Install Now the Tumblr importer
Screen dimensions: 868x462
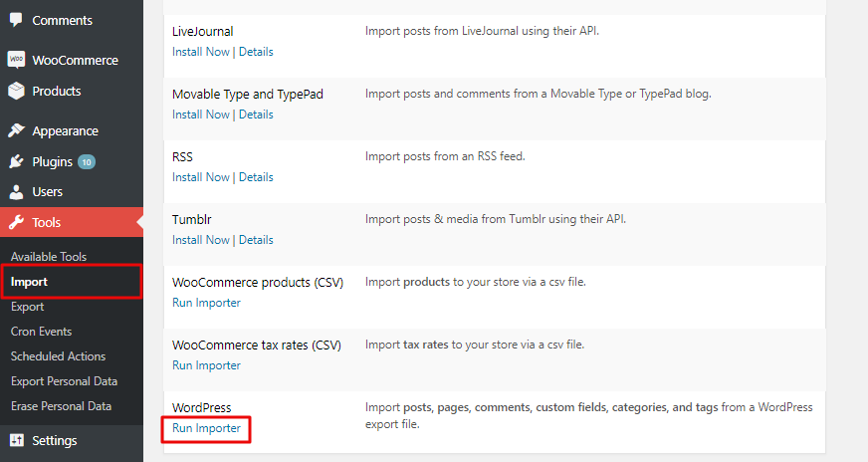pyautogui.click(x=200, y=240)
